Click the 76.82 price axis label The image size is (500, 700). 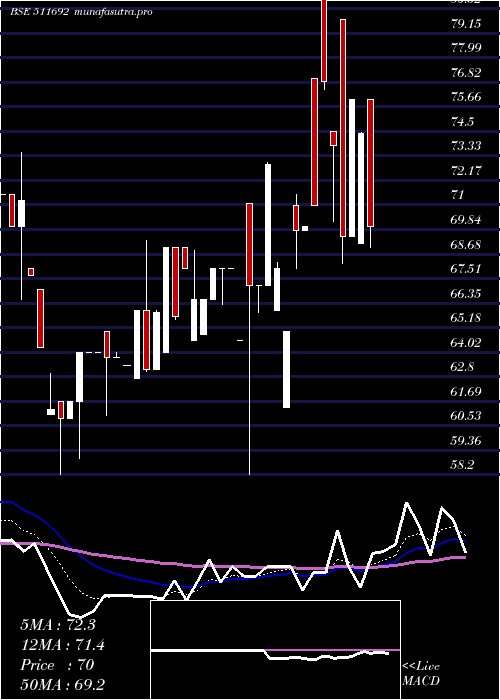466,73
